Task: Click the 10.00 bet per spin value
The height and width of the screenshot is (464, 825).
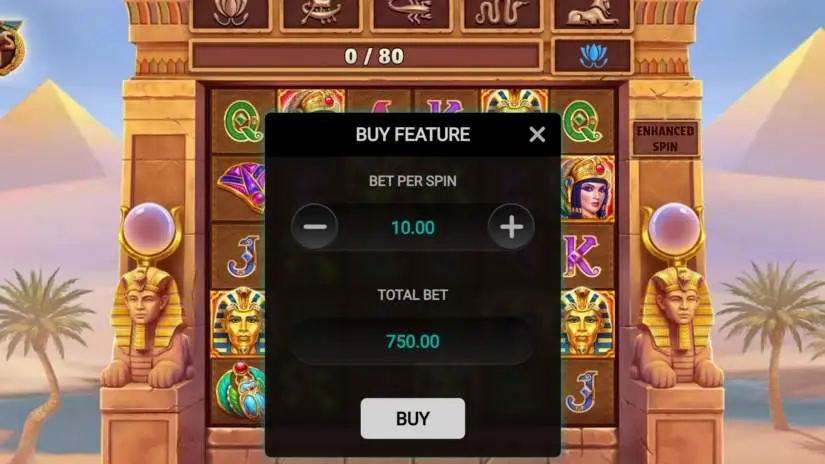Action: pyautogui.click(x=413, y=228)
